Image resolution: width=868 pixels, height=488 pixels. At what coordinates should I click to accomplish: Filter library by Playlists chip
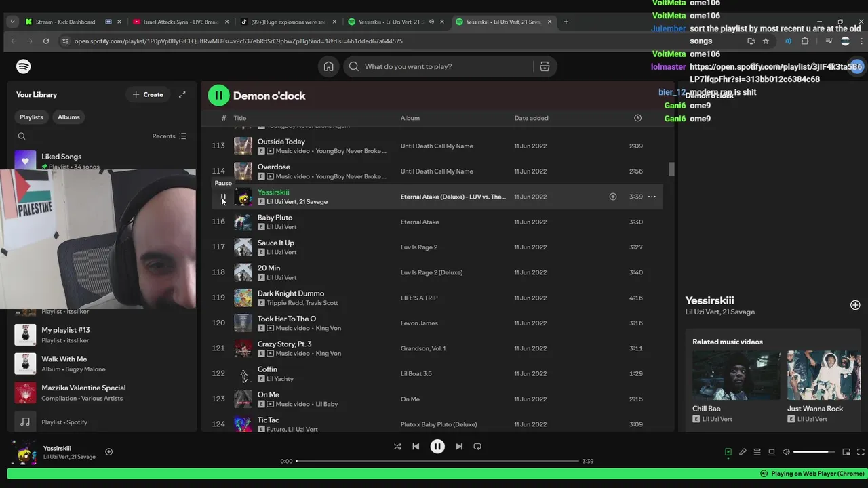[x=31, y=117]
